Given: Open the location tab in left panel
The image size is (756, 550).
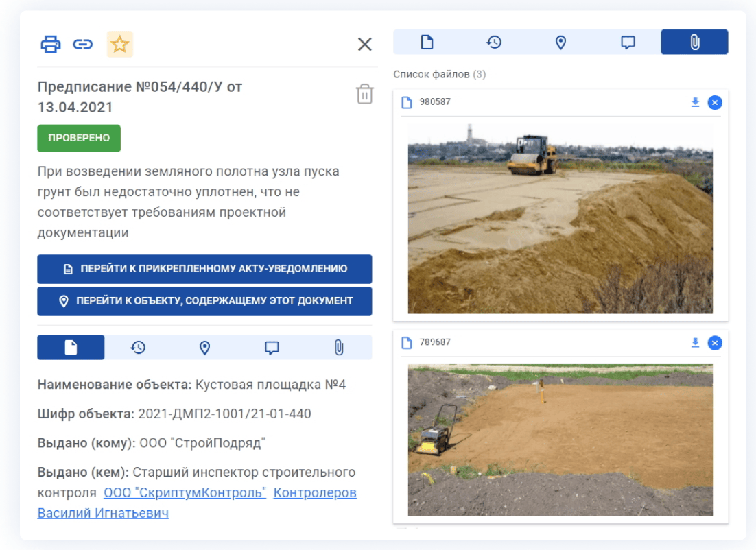Looking at the screenshot, I should pos(204,348).
